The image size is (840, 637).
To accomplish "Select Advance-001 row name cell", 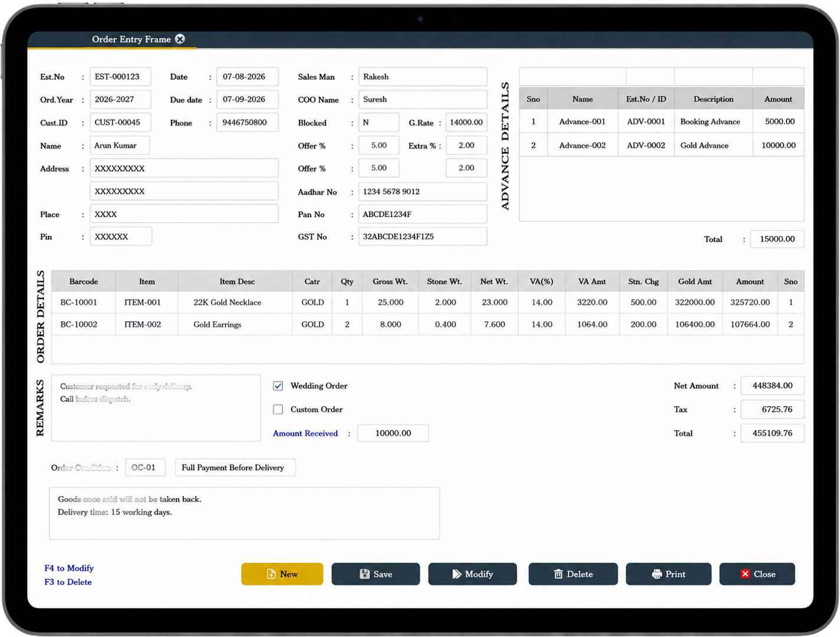I will 582,122.
